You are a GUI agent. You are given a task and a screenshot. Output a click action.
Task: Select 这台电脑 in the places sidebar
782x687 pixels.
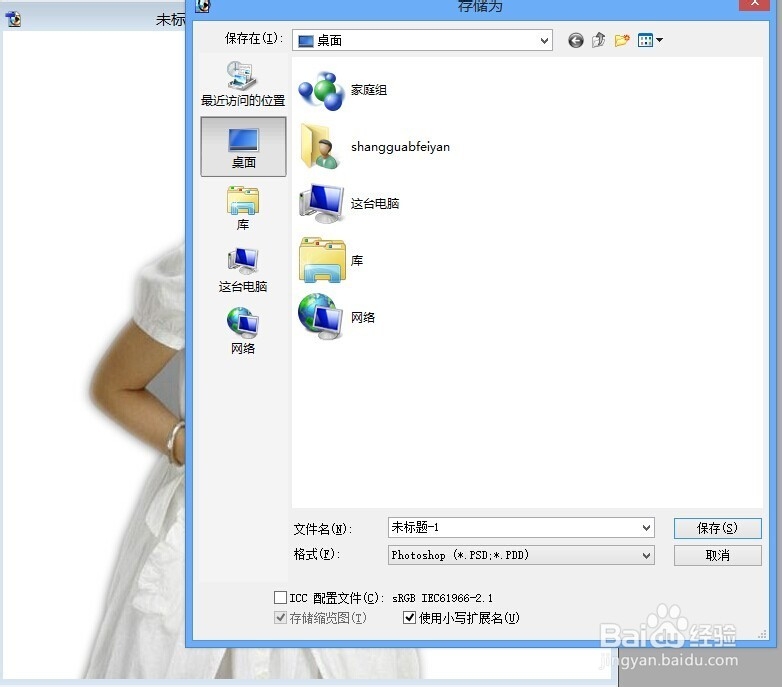[x=243, y=270]
